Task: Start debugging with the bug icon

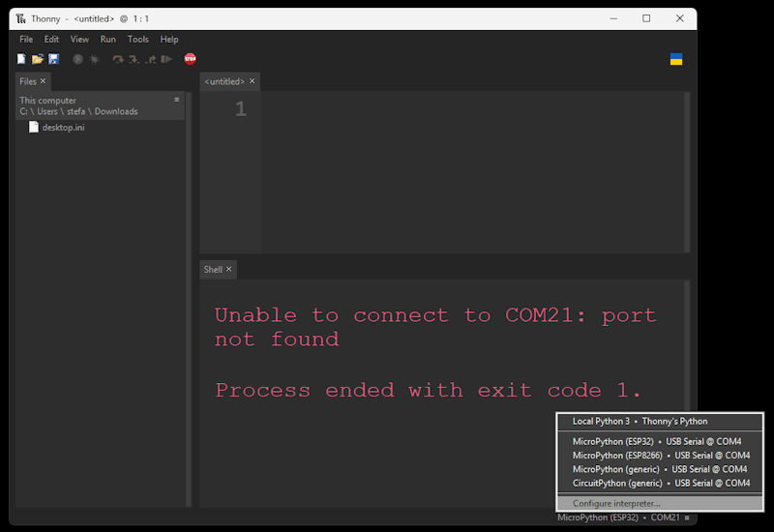Action: pyautogui.click(x=94, y=59)
